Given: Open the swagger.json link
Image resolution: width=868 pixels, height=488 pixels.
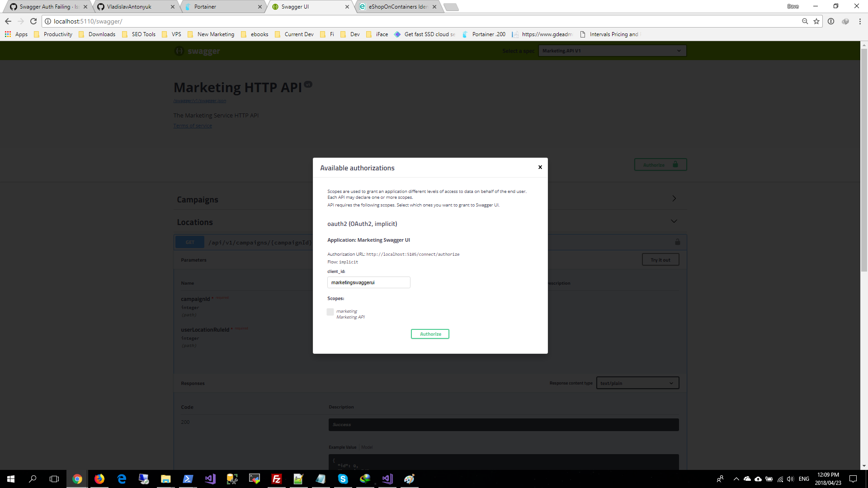Looking at the screenshot, I should [200, 101].
